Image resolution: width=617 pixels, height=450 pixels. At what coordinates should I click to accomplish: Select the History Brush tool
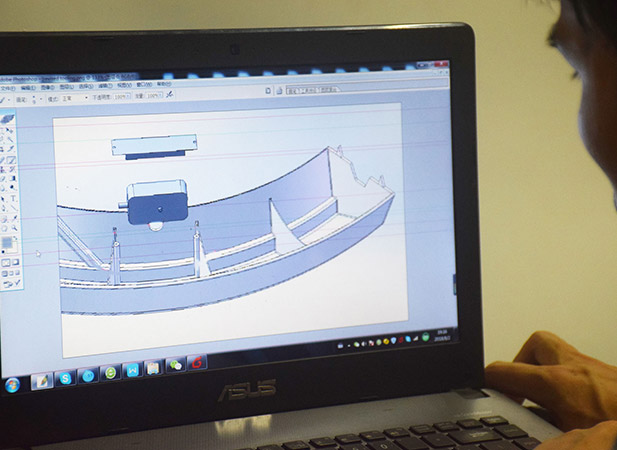point(11,170)
